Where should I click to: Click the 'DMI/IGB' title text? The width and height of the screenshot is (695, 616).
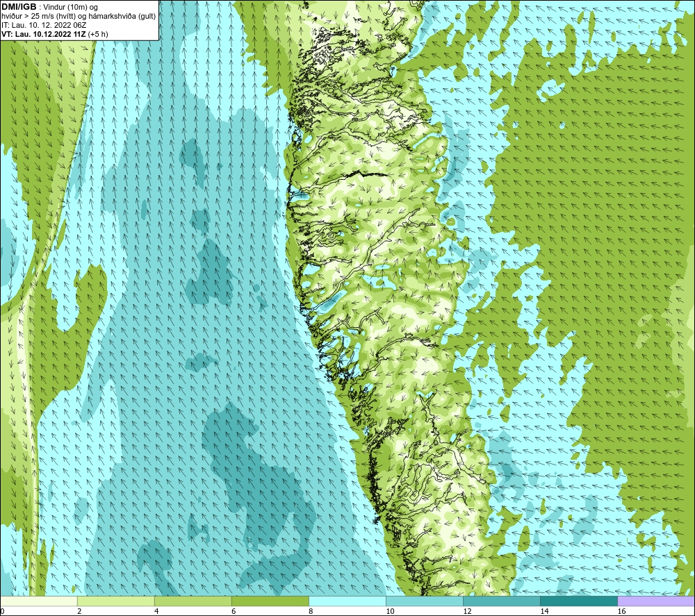(19, 7)
